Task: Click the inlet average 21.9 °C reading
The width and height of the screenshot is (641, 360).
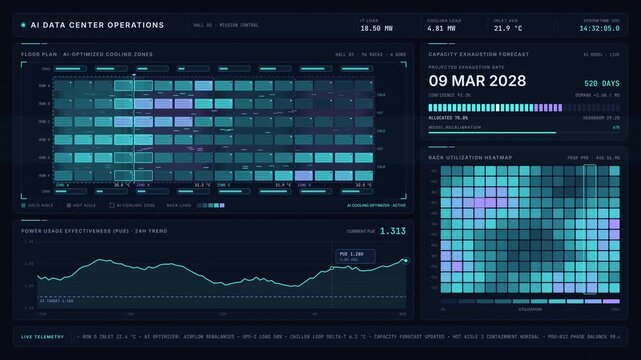Action: (x=508, y=28)
